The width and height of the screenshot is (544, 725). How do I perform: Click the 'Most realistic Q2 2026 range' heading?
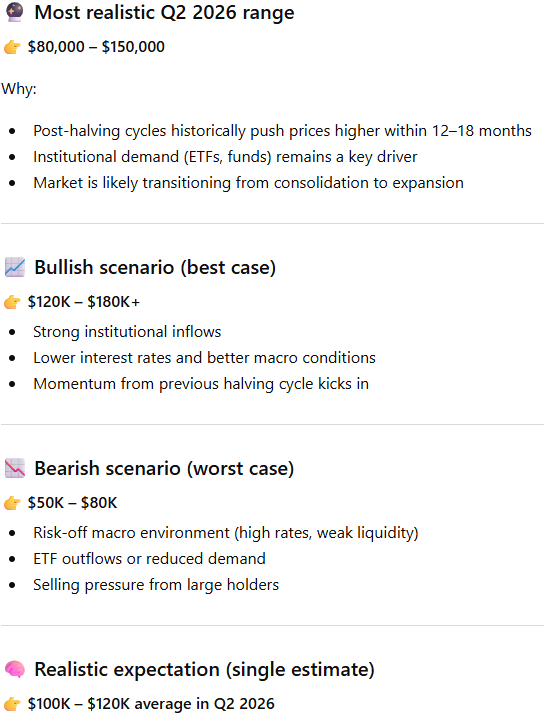pos(164,12)
